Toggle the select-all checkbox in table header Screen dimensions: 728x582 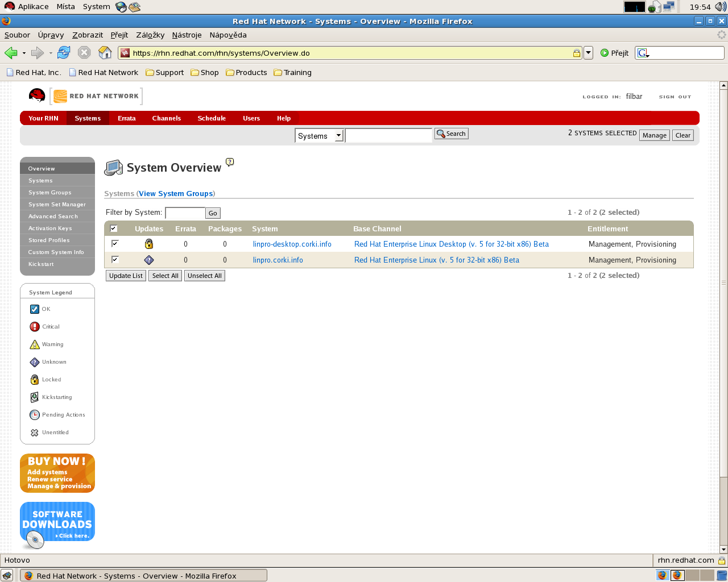pyautogui.click(x=114, y=228)
